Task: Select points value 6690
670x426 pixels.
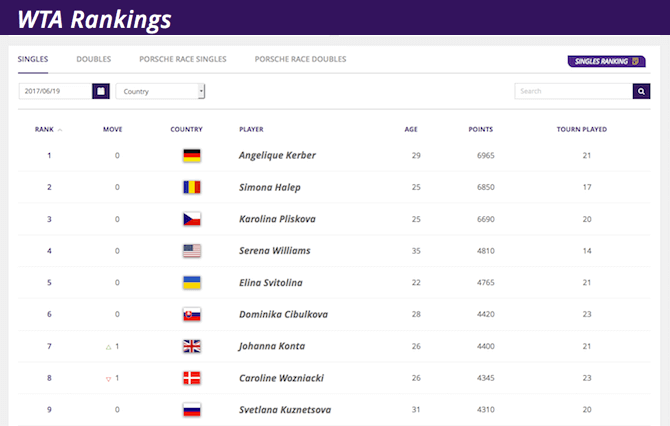Action: pyautogui.click(x=486, y=219)
